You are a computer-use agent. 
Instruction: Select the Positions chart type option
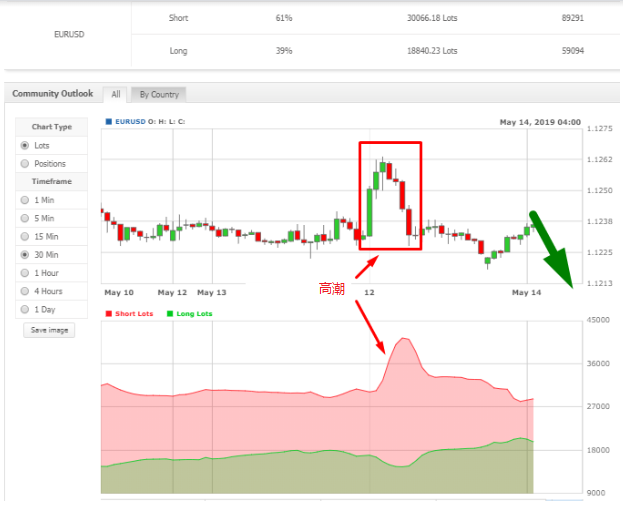click(25, 164)
